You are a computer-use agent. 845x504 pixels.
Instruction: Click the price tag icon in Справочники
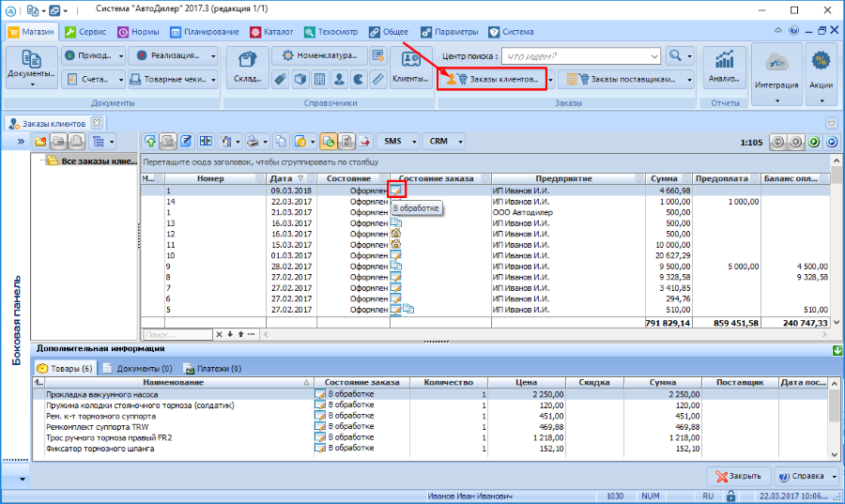tap(280, 79)
